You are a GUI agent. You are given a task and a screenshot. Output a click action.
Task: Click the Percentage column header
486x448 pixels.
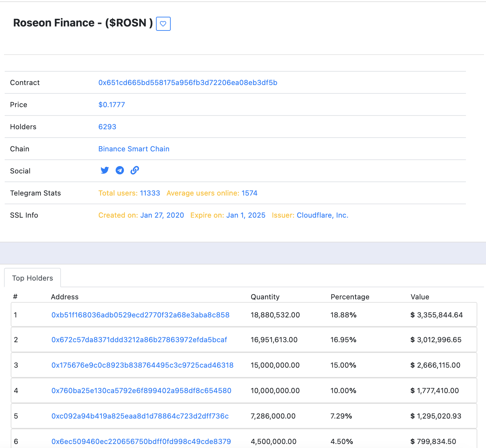[x=350, y=297]
